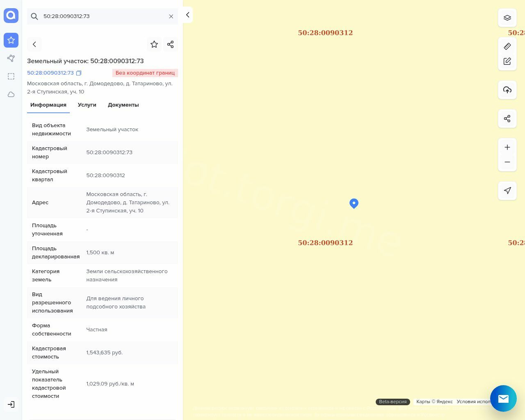
Task: Clear the search field text
Action: [171, 16]
